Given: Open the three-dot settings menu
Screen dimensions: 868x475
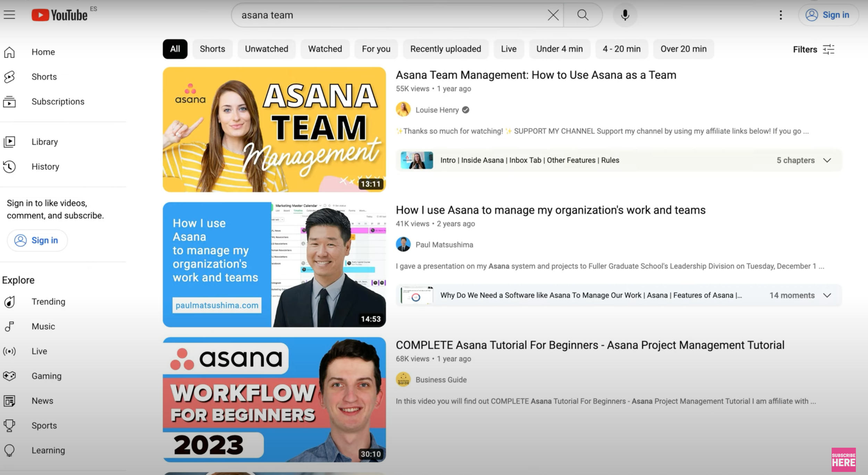Looking at the screenshot, I should [781, 15].
